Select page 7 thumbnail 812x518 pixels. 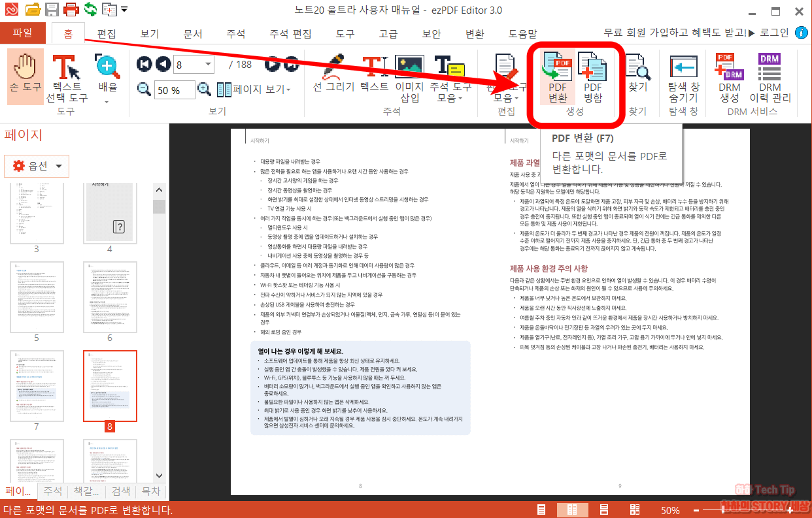(37, 385)
